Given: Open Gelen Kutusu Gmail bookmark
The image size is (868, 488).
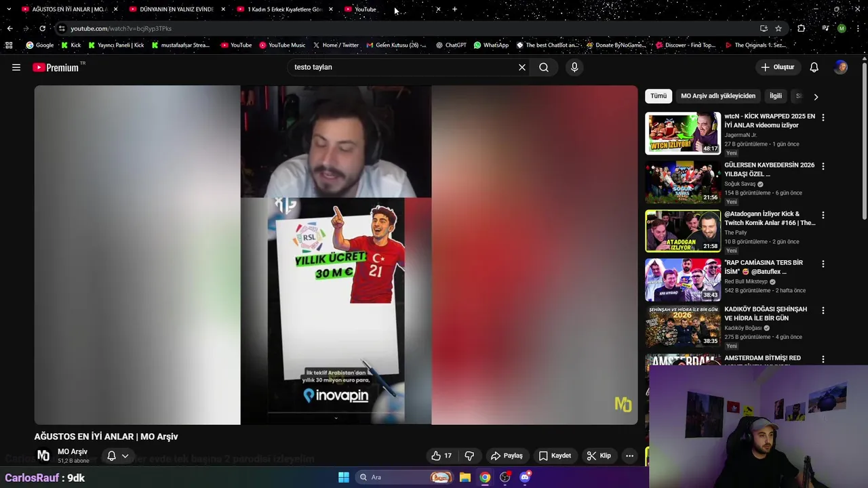Looking at the screenshot, I should click(396, 45).
